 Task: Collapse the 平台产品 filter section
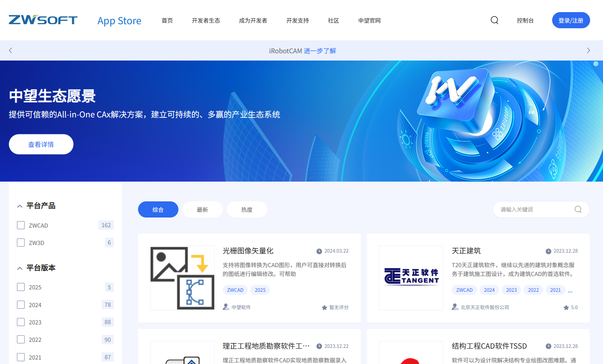tap(20, 206)
